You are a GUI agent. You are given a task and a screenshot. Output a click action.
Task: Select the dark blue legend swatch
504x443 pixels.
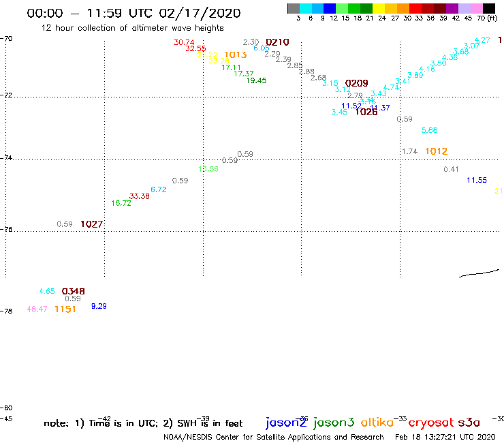330,9
